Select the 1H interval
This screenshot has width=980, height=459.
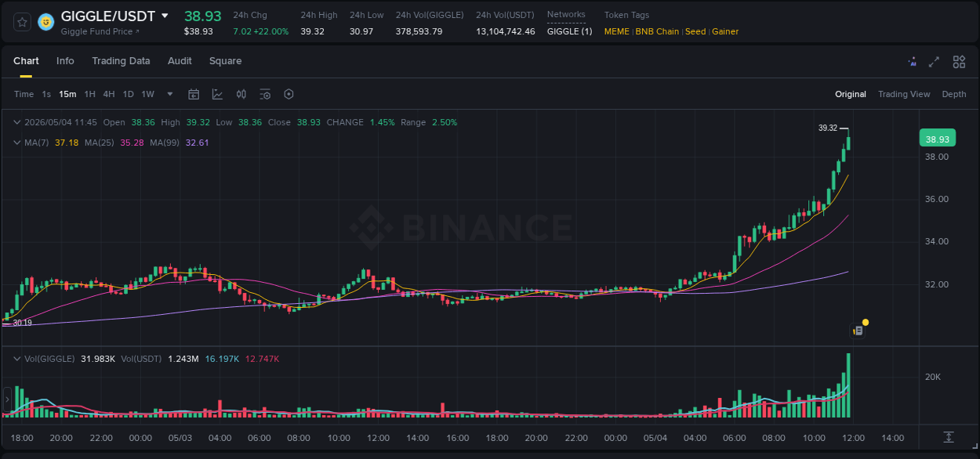pos(89,94)
